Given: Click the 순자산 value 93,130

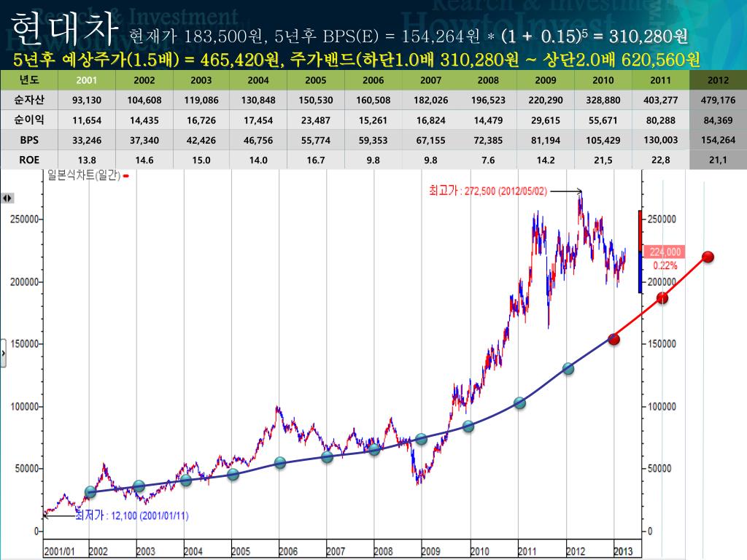Looking at the screenshot, I should click(x=87, y=100).
